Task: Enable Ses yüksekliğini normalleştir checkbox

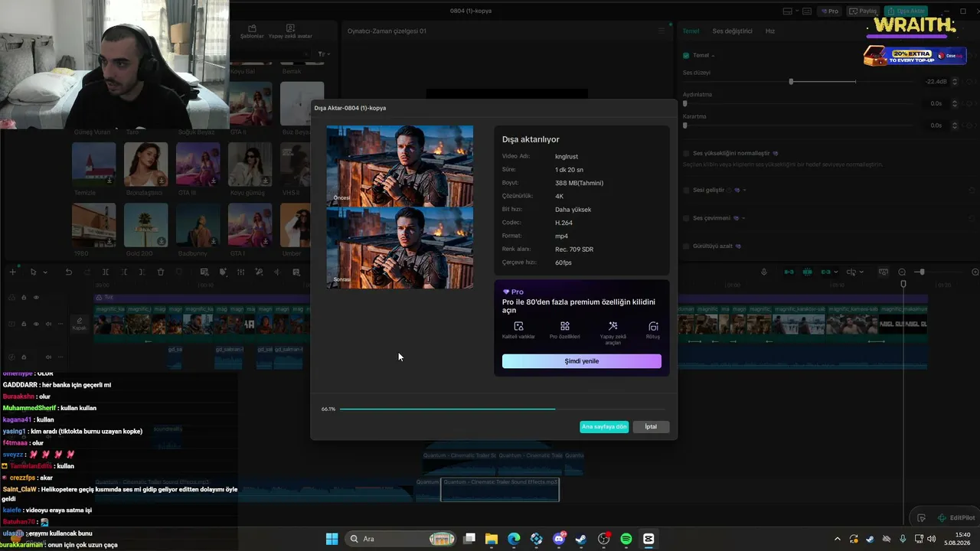Action: click(x=686, y=153)
